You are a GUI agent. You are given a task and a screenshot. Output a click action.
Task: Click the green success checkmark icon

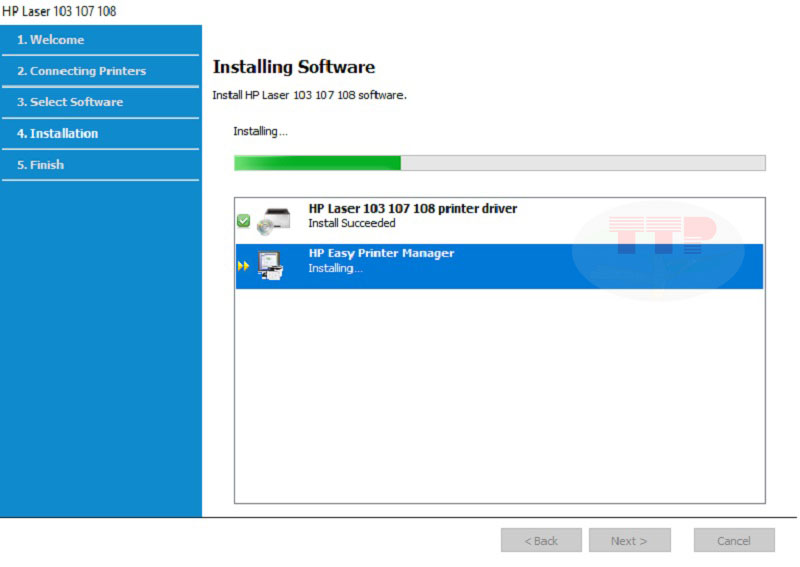click(x=243, y=221)
